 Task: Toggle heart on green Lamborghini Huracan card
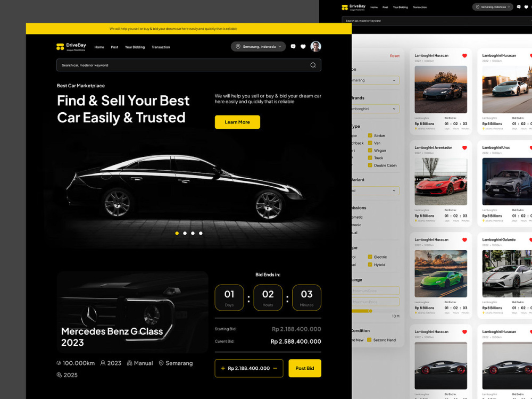tap(464, 240)
